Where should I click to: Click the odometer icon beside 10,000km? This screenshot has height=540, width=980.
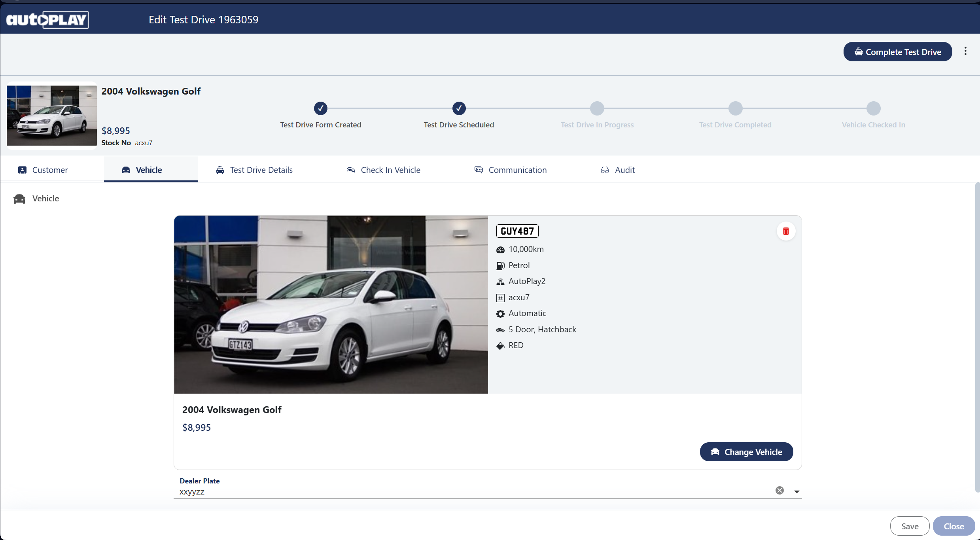point(500,250)
